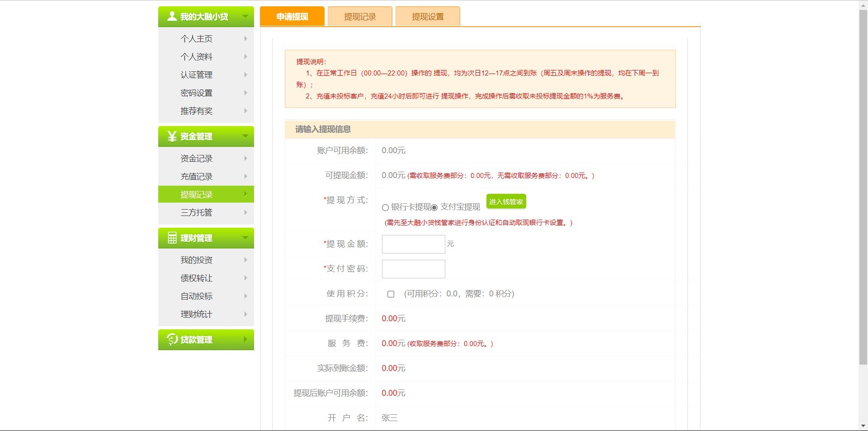The width and height of the screenshot is (868, 431).
Task: Select 银行卡提现 radio button
Action: (385, 207)
